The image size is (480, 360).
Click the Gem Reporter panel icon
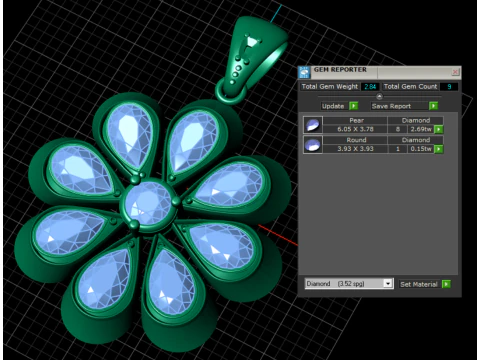[304, 72]
